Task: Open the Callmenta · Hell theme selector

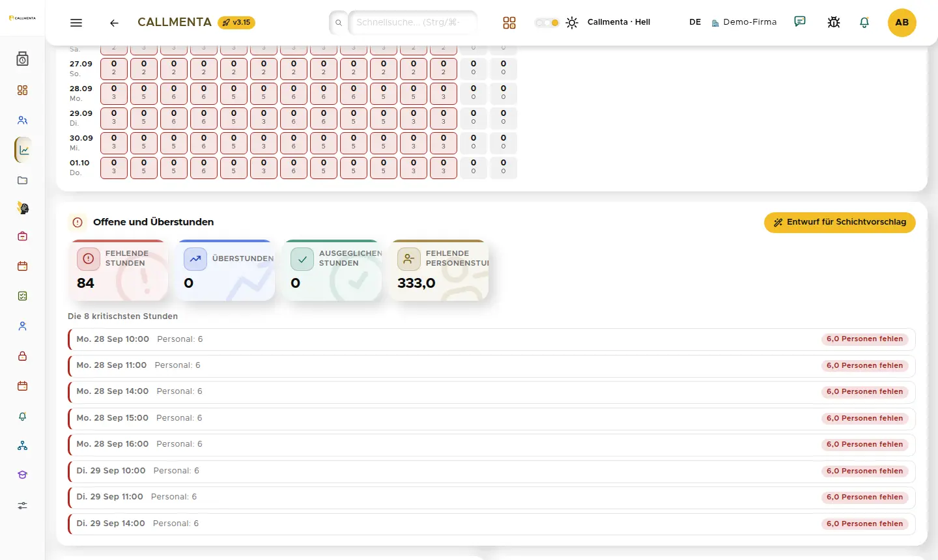Action: (x=619, y=22)
